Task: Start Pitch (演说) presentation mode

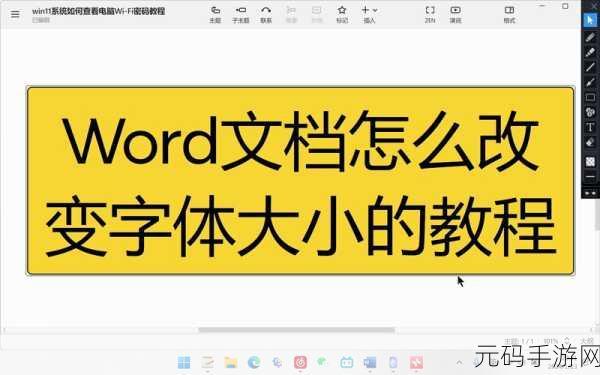Action: [x=455, y=14]
